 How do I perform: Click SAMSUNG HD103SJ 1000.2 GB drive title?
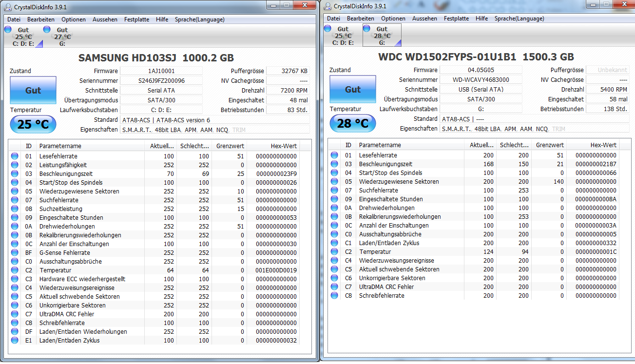coord(156,57)
